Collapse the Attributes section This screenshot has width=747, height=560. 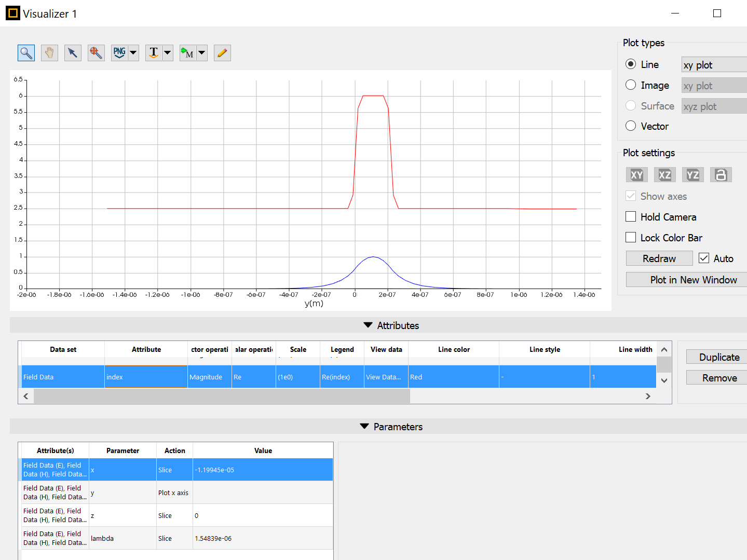pyautogui.click(x=368, y=325)
